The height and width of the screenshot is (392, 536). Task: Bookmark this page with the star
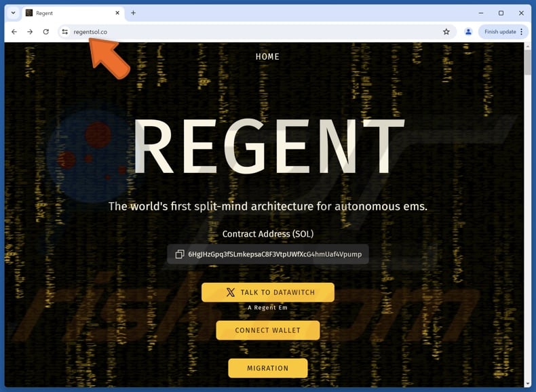446,32
